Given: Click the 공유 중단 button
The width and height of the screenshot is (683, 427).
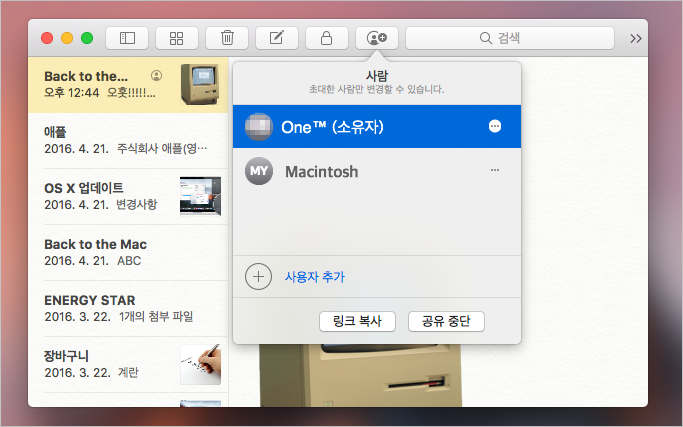Looking at the screenshot, I should pos(446,322).
